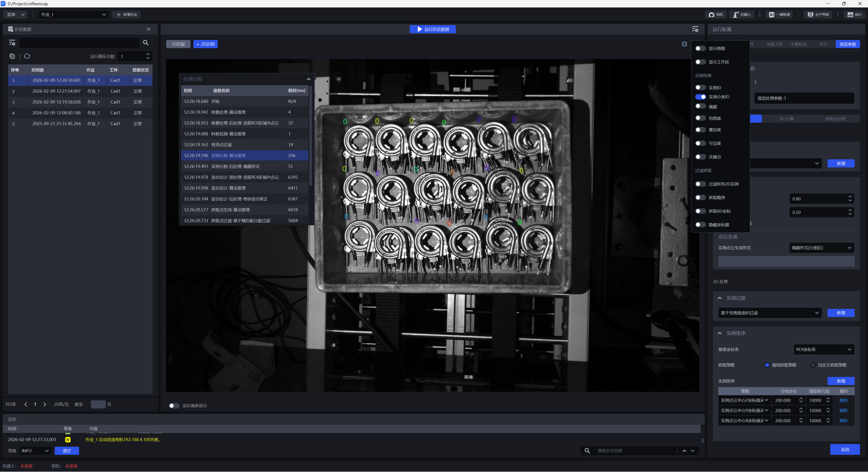The image size is (868, 472).
Task: Open the robot (机器人) toolbar button
Action: coord(742,14)
